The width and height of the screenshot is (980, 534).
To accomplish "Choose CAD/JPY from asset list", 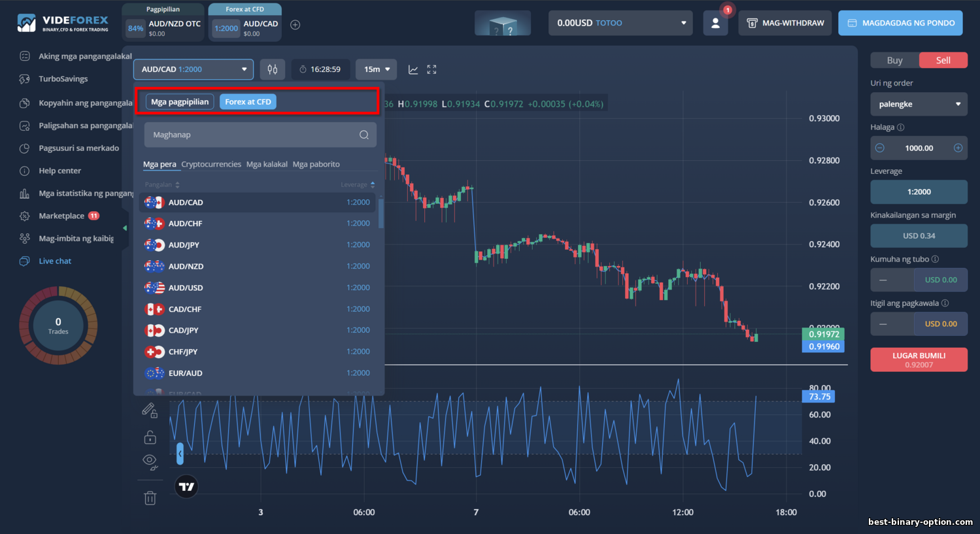I will tap(258, 331).
